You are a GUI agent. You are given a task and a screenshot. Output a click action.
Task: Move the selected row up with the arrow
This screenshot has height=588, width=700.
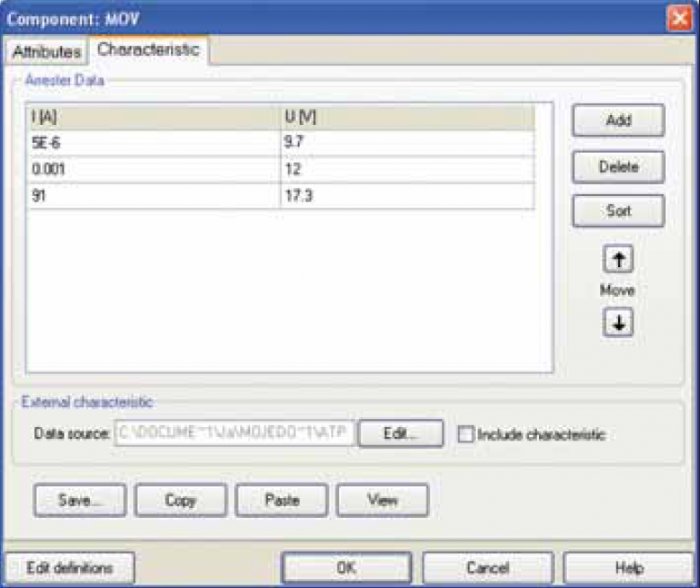tap(618, 259)
